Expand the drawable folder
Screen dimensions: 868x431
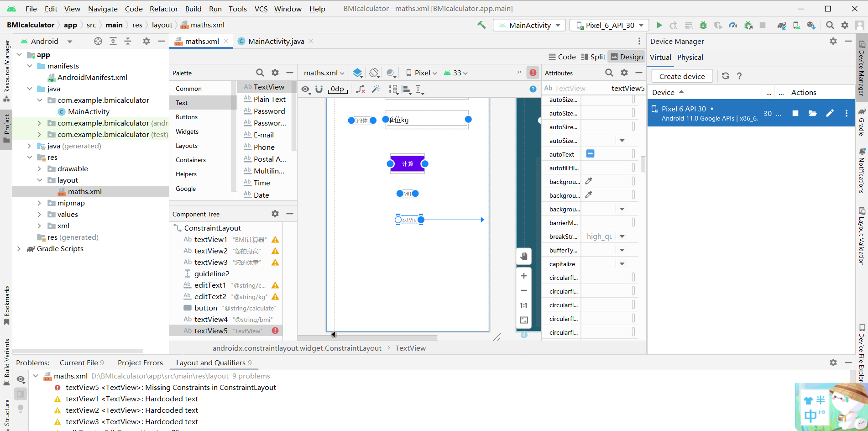coord(39,168)
